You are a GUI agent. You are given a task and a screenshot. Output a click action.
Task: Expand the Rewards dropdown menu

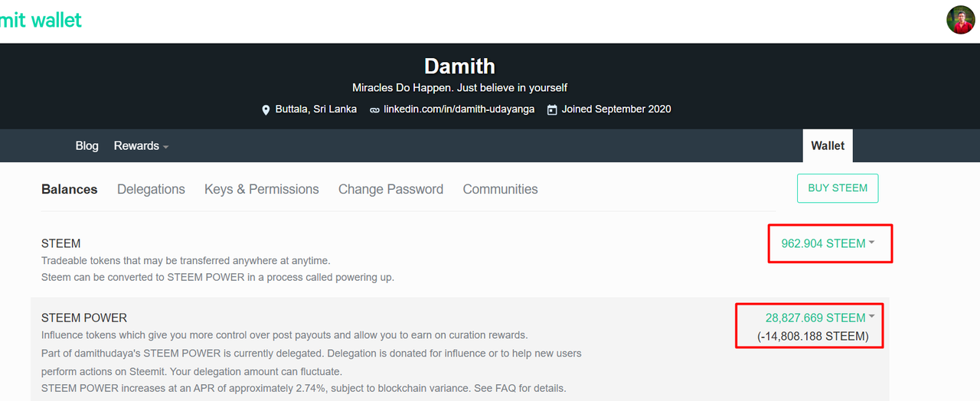[141, 145]
